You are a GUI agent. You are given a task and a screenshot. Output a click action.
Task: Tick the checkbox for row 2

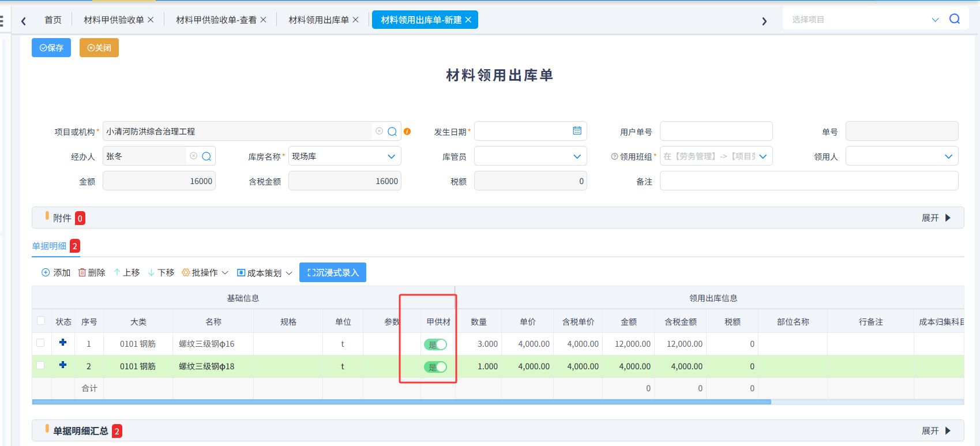(x=40, y=365)
